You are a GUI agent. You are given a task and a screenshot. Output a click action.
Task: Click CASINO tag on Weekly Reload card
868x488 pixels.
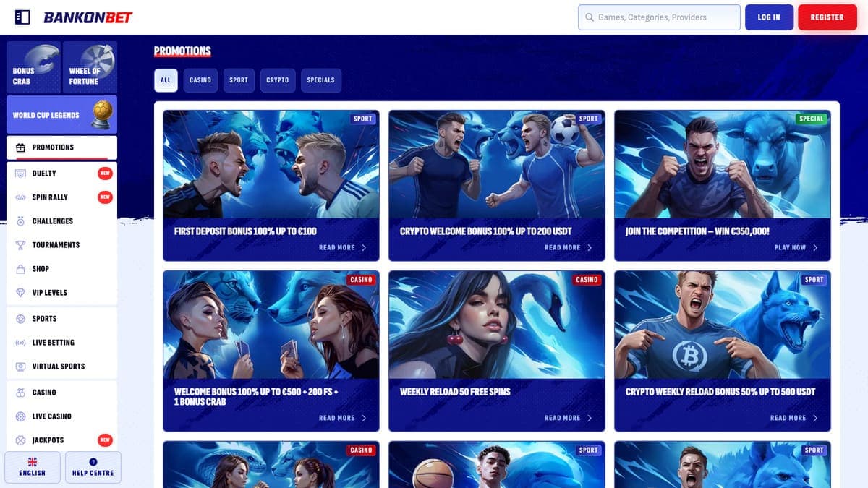(587, 280)
